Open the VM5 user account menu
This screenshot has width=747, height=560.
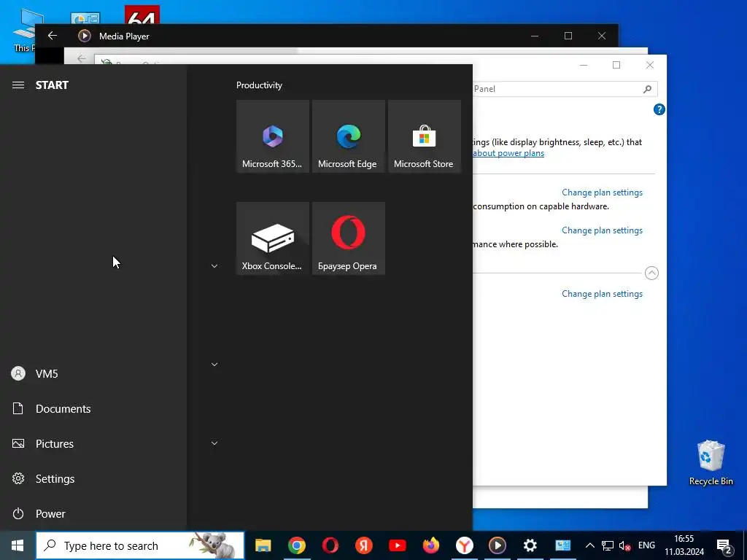coord(93,374)
